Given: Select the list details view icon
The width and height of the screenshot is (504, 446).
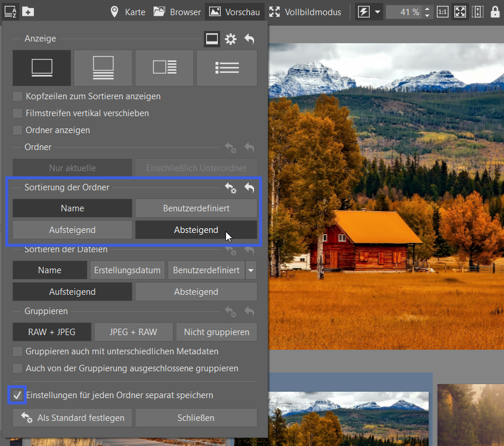Looking at the screenshot, I should point(227,68).
